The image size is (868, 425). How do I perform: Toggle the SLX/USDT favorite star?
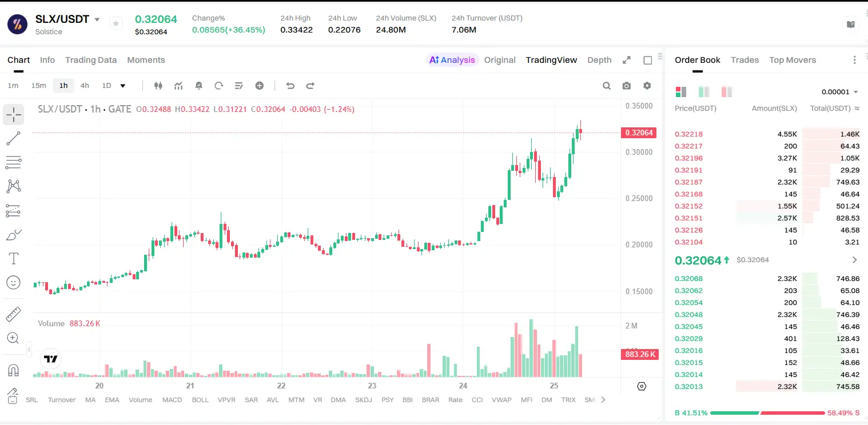[116, 23]
